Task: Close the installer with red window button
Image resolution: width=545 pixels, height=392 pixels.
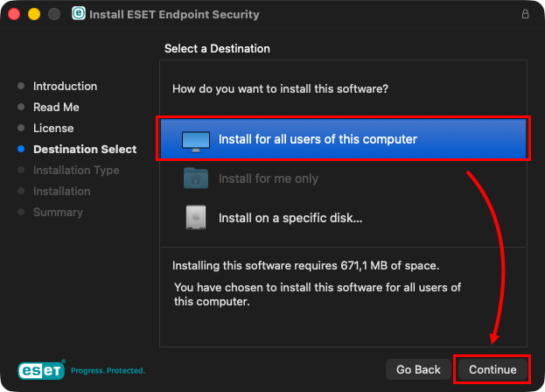Action: 16,15
